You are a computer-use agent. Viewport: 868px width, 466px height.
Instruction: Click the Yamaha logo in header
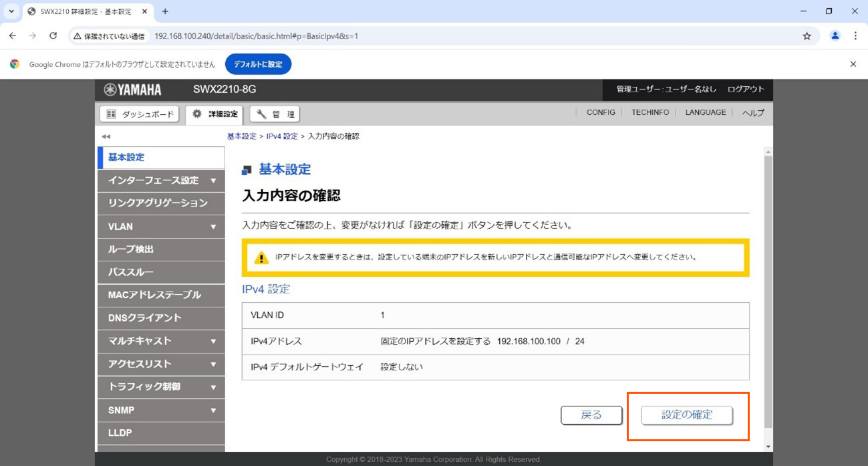[x=133, y=90]
